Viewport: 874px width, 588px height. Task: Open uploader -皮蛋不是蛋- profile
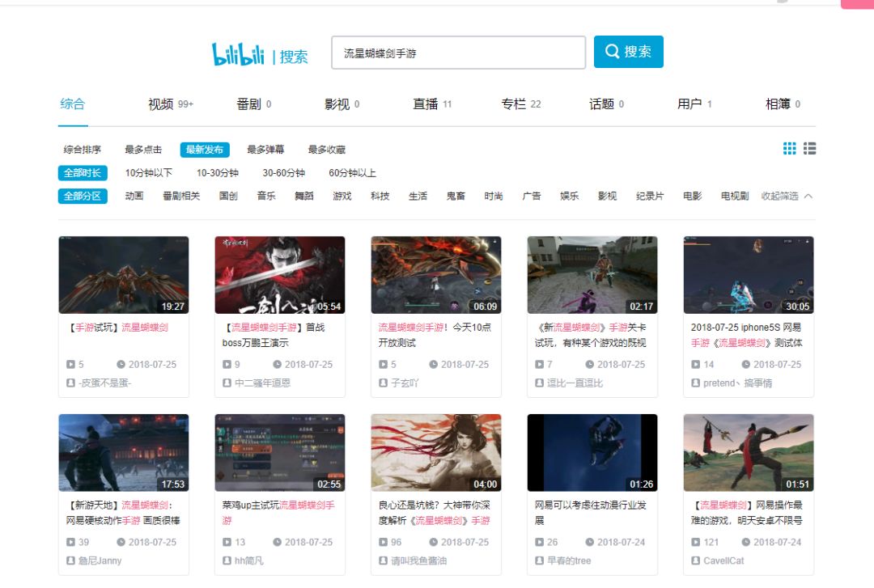(x=104, y=383)
